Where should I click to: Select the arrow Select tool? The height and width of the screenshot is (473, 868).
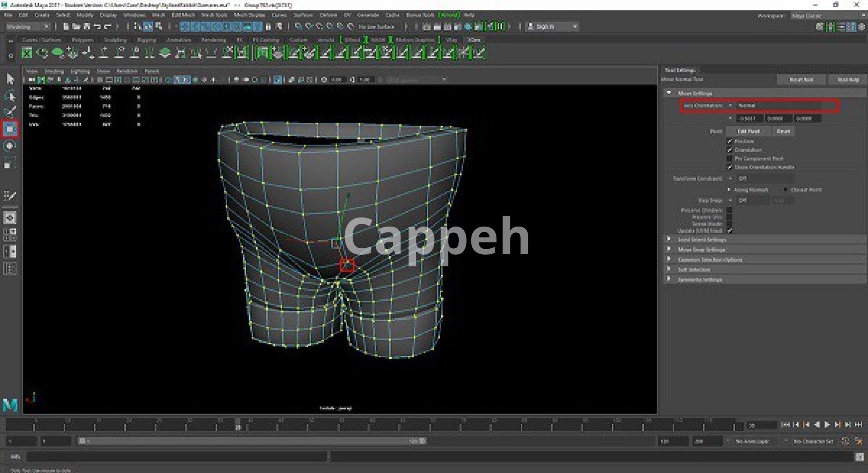click(10, 80)
